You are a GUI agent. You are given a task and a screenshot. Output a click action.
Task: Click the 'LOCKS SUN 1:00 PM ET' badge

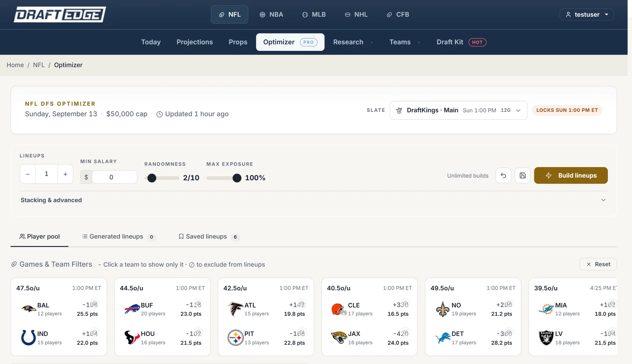(567, 110)
